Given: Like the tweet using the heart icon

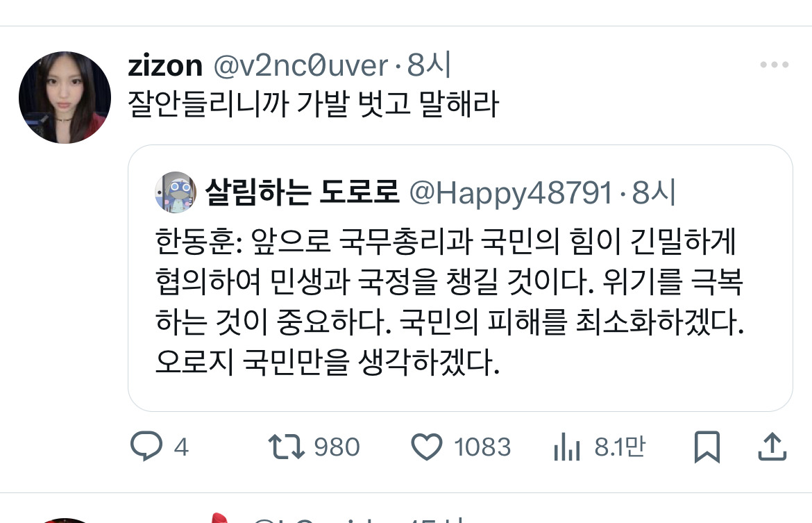Looking at the screenshot, I should [x=427, y=447].
